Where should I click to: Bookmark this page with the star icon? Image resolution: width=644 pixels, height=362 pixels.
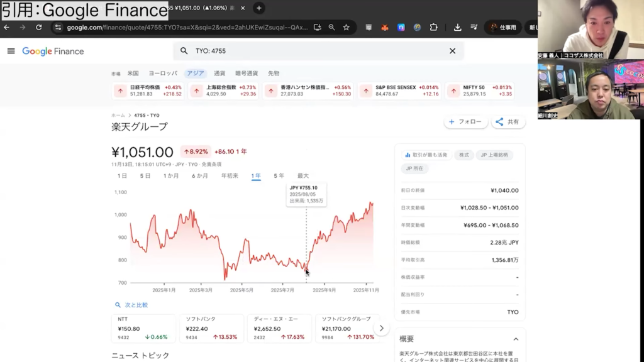[346, 28]
